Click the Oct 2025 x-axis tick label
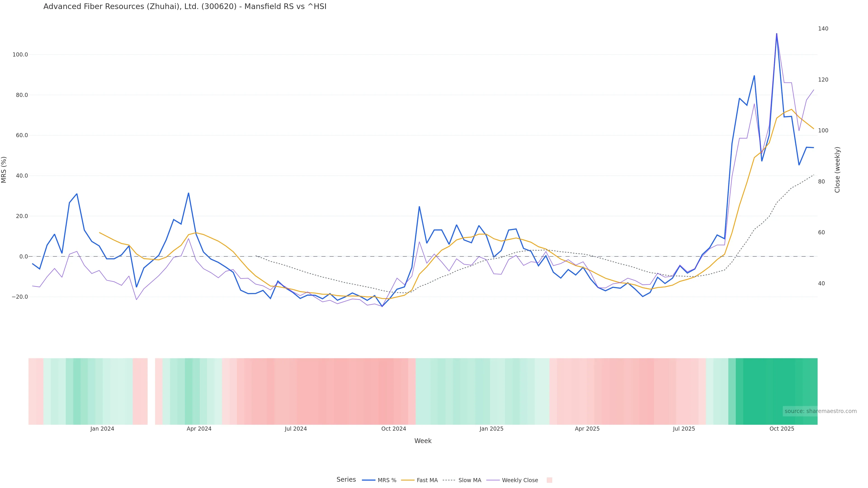The height and width of the screenshot is (488, 868). 782,429
